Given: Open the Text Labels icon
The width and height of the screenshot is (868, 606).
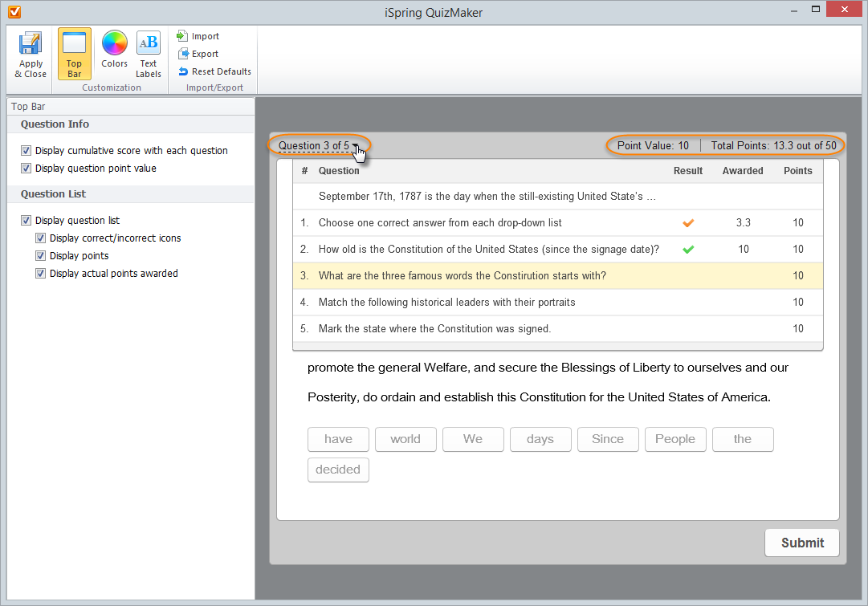Looking at the screenshot, I should [148, 43].
